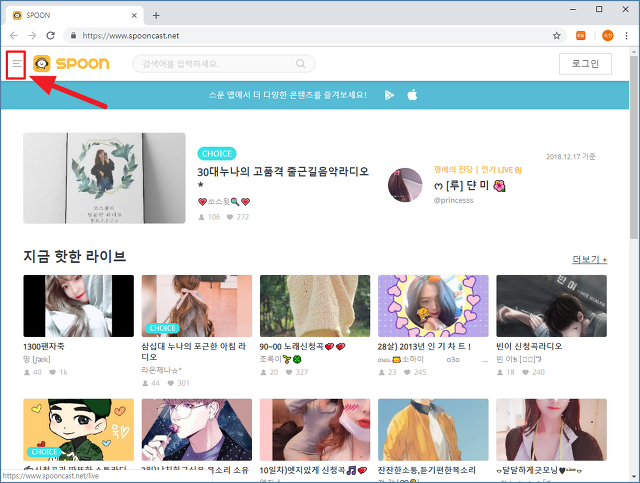Click the 명예의 전당 | 인기 LIVE BJ label
The height and width of the screenshot is (483, 640).
coord(478,169)
